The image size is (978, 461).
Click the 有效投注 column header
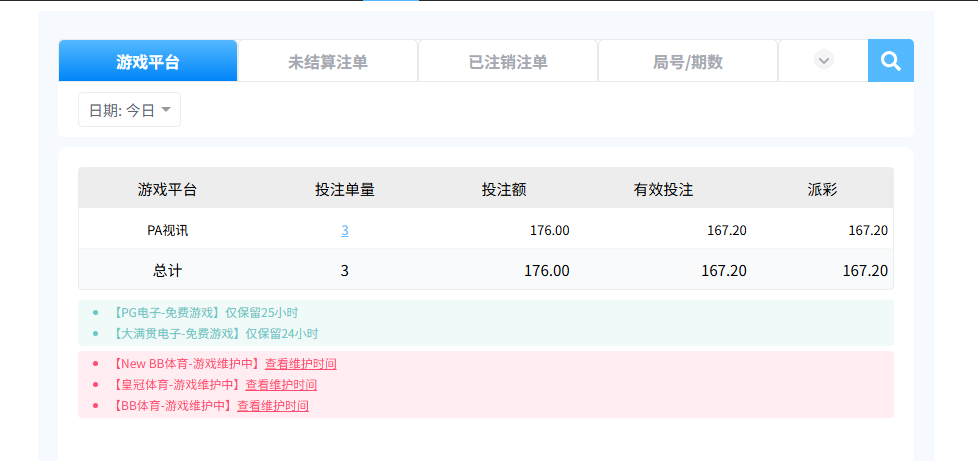[663, 189]
